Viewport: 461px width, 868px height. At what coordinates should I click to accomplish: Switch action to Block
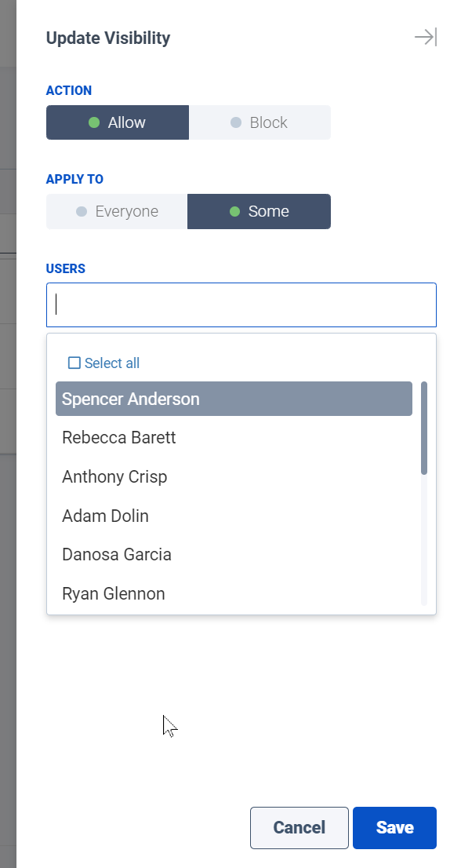tap(260, 122)
